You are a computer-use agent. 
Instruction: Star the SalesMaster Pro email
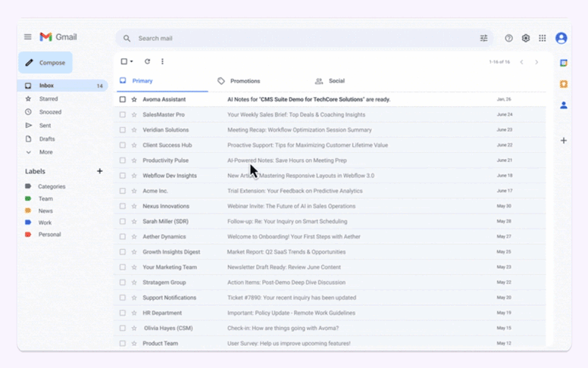click(x=134, y=114)
